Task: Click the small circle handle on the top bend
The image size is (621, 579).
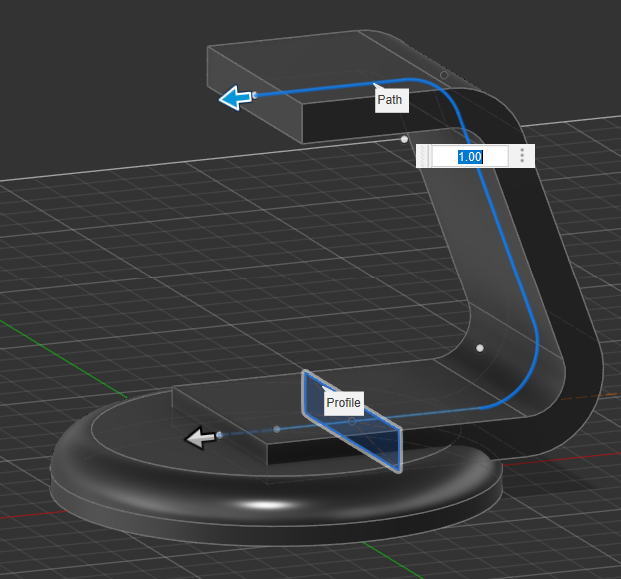Action: coord(444,76)
